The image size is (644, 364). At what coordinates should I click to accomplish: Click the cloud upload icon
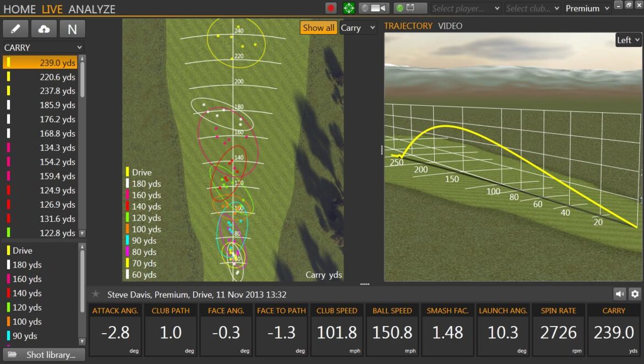pyautogui.click(x=44, y=29)
